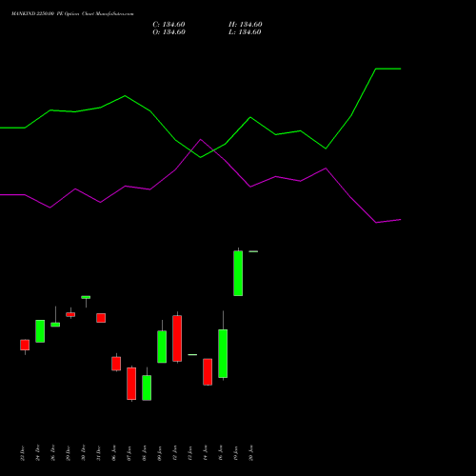Click the 22 Dec date label

23,453
